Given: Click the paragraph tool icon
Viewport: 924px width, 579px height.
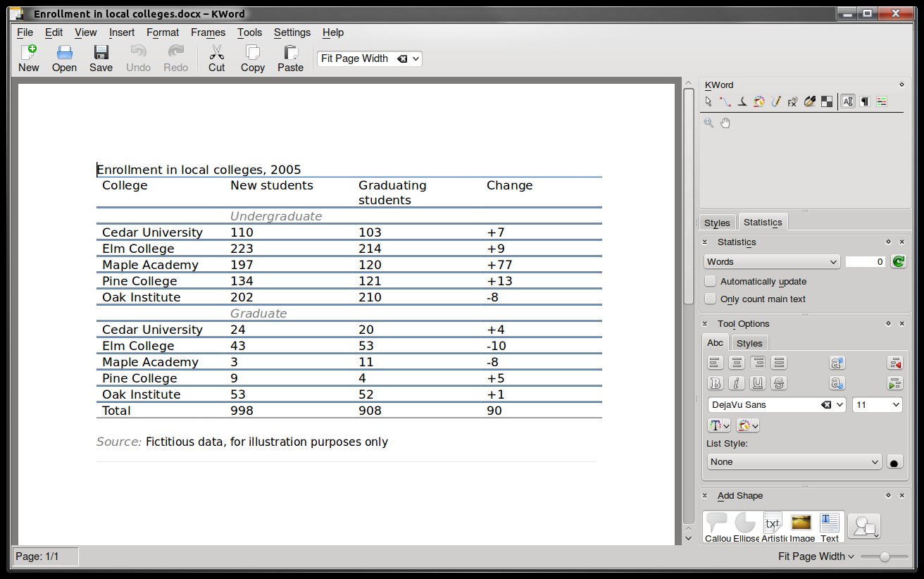Looking at the screenshot, I should coord(865,102).
